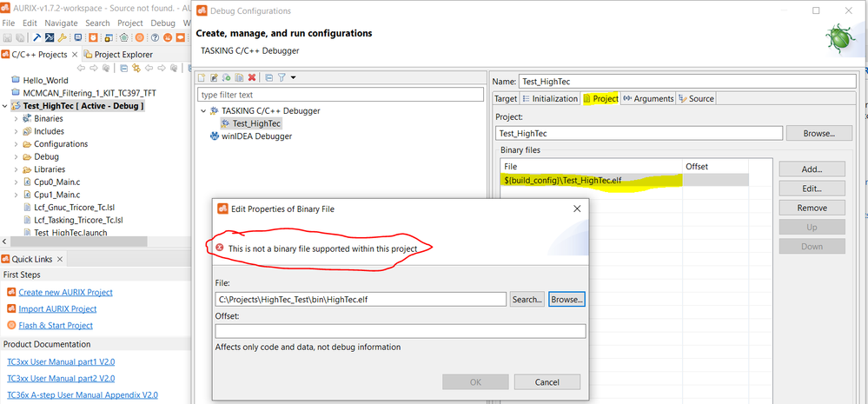Screen dimensions: 868x404
Task: Click the File path input field
Action: [x=361, y=300]
